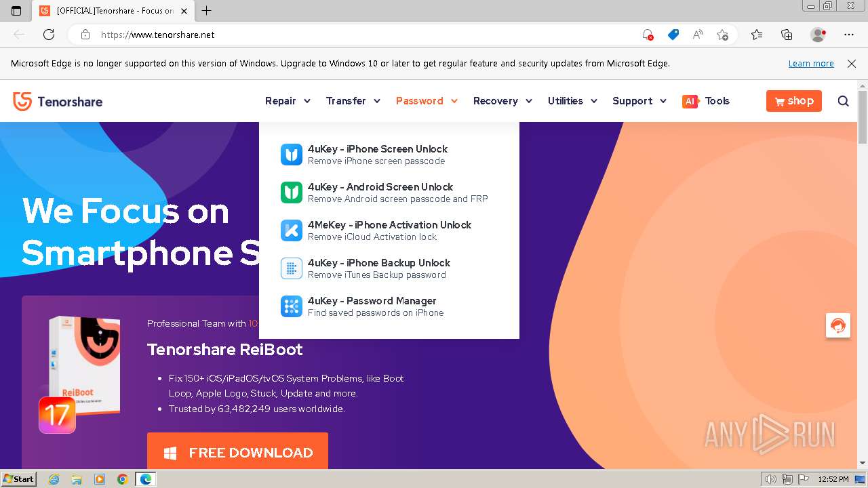
Task: Click Find saved passwords on iPhone text
Action: click(x=376, y=313)
